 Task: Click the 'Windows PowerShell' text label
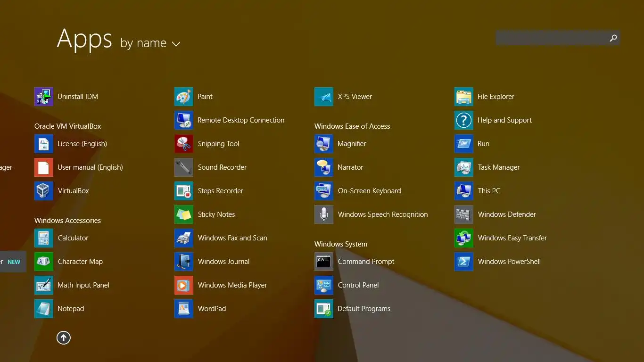click(x=509, y=262)
